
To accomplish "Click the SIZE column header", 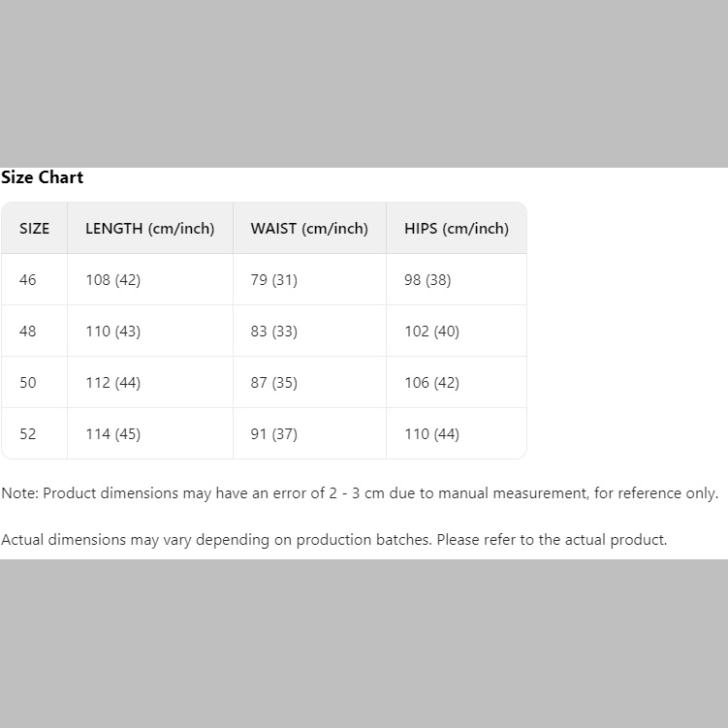I will pos(34,229).
